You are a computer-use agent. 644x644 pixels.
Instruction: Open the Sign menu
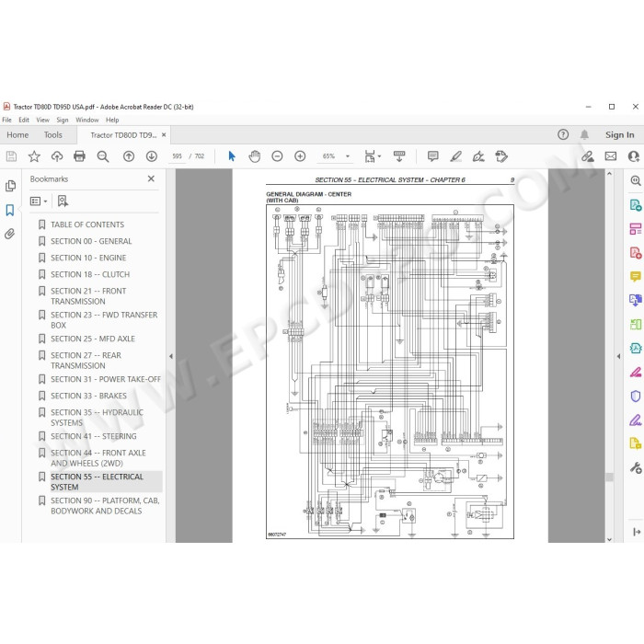pyautogui.click(x=63, y=120)
